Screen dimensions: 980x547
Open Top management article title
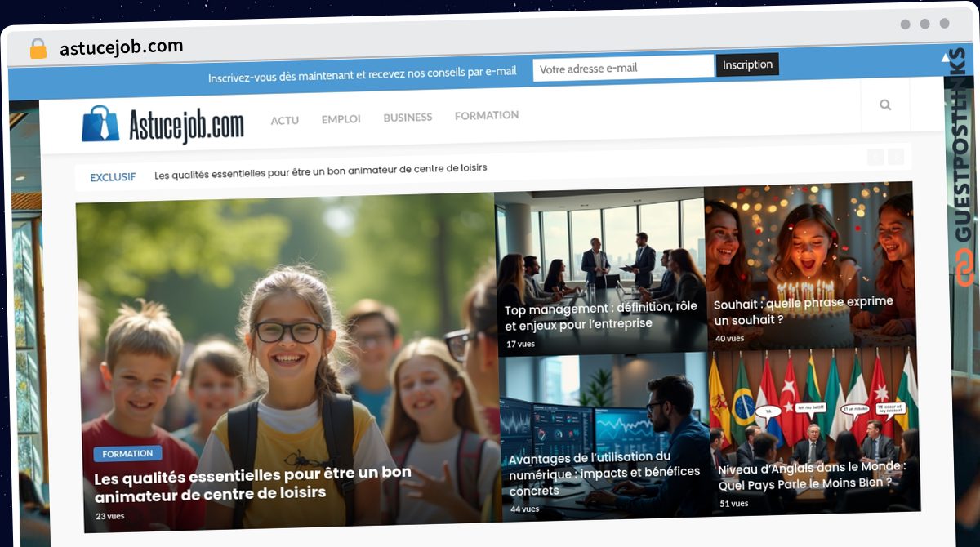click(x=601, y=315)
